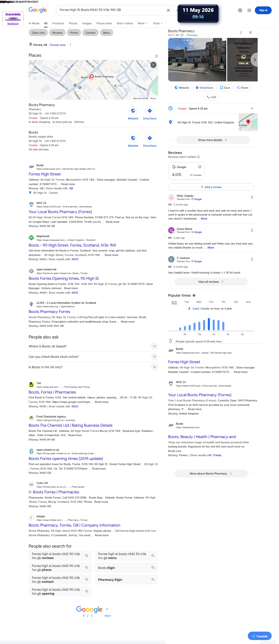Select the Phone filter chip
Screen dimensions: 279x644
tap(75, 33)
